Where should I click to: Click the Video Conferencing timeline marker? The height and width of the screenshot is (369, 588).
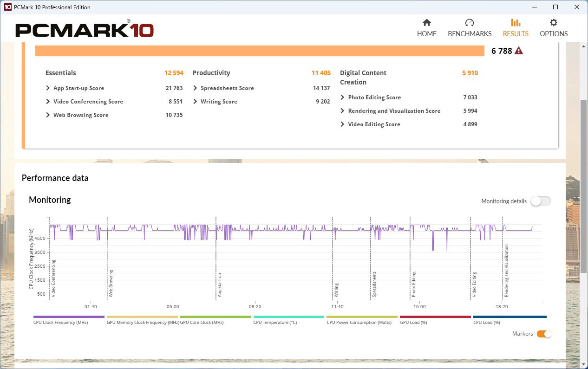(53, 278)
